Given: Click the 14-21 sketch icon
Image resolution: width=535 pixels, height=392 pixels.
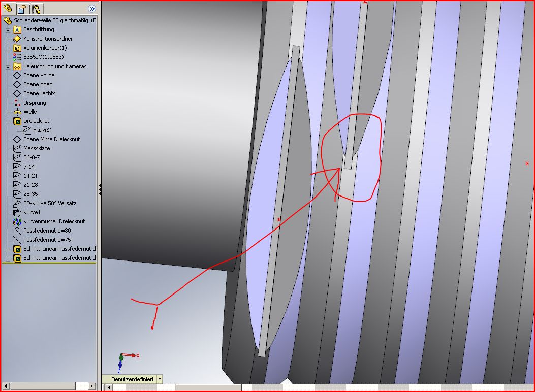Looking at the screenshot, I should click(x=17, y=176).
